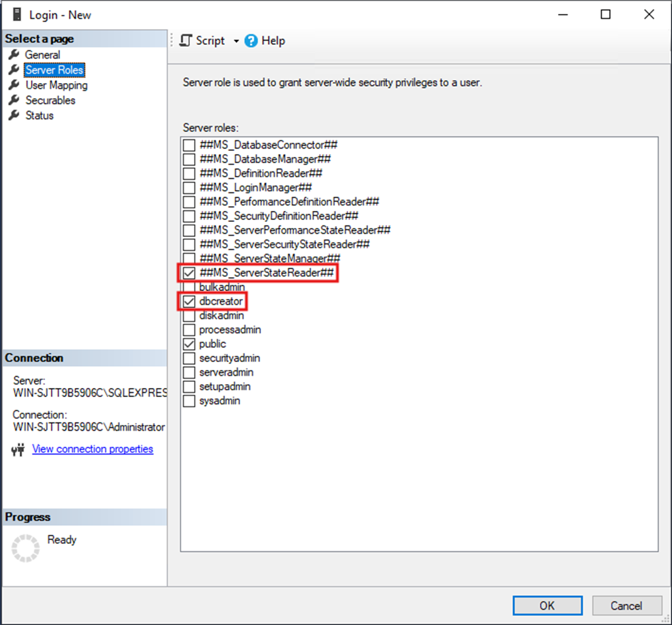This screenshot has width=672, height=625.
Task: Minimize the Login - New window
Action: 563,15
